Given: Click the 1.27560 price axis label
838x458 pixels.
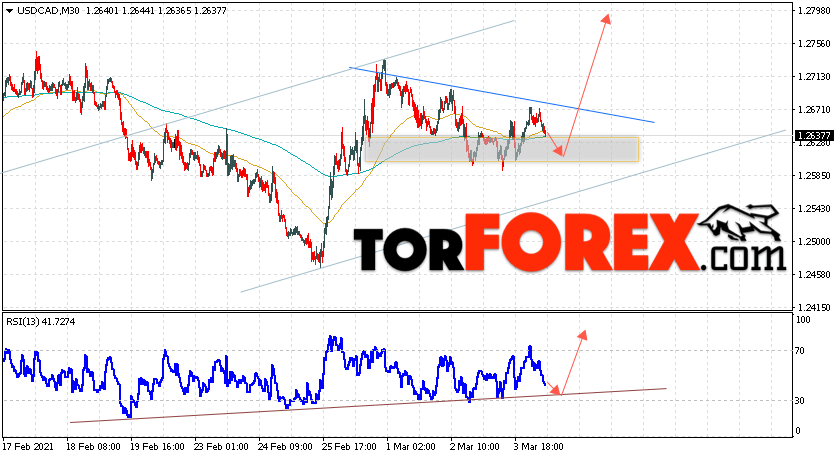Looking at the screenshot, I should (x=814, y=43).
